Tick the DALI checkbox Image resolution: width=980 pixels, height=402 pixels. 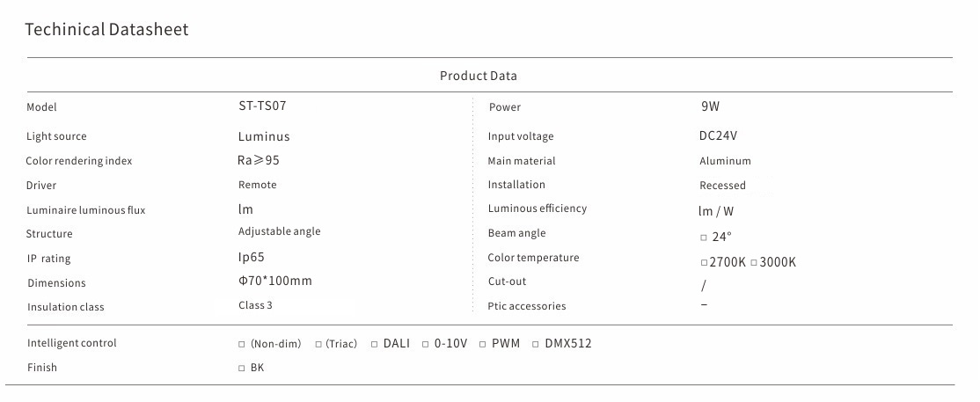(x=375, y=344)
